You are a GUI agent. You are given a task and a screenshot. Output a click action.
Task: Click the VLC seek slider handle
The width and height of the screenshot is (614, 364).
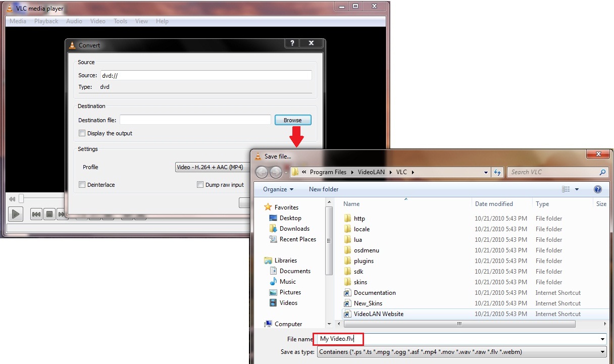[21, 199]
